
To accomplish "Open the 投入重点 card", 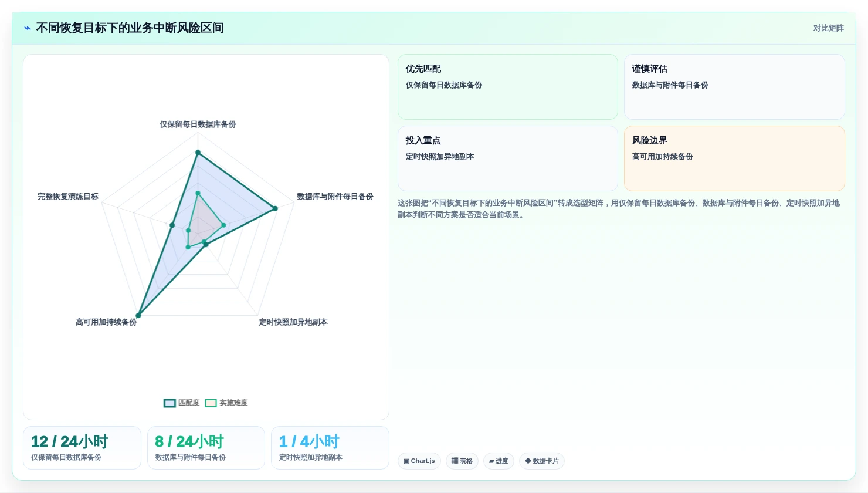I will coord(508,158).
